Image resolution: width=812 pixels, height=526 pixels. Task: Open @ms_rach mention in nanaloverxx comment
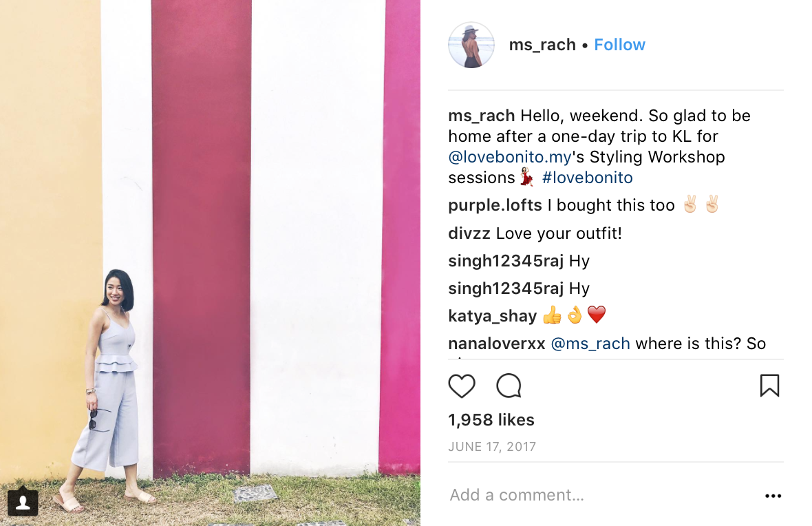point(590,344)
